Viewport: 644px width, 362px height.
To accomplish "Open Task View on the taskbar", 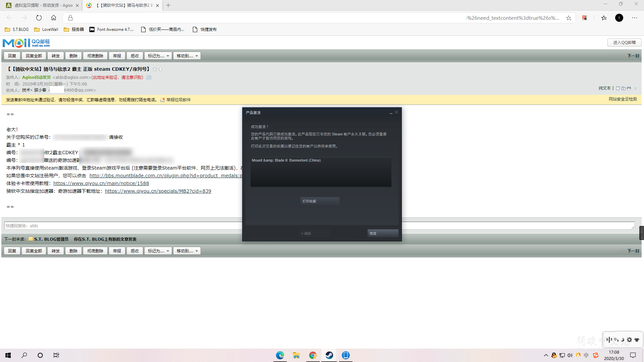I will coord(56,355).
